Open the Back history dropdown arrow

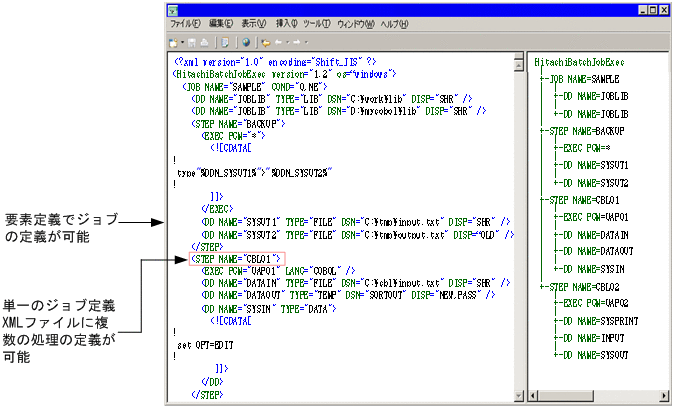288,42
